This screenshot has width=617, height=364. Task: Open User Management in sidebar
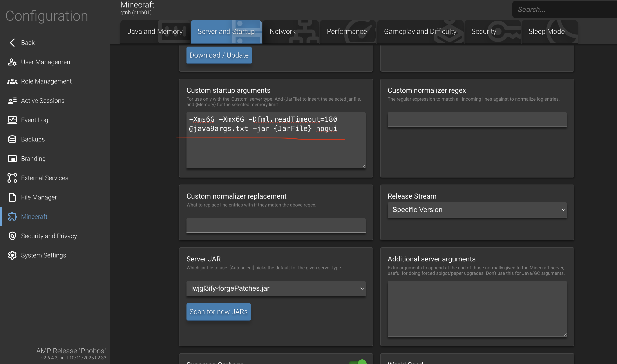click(47, 62)
